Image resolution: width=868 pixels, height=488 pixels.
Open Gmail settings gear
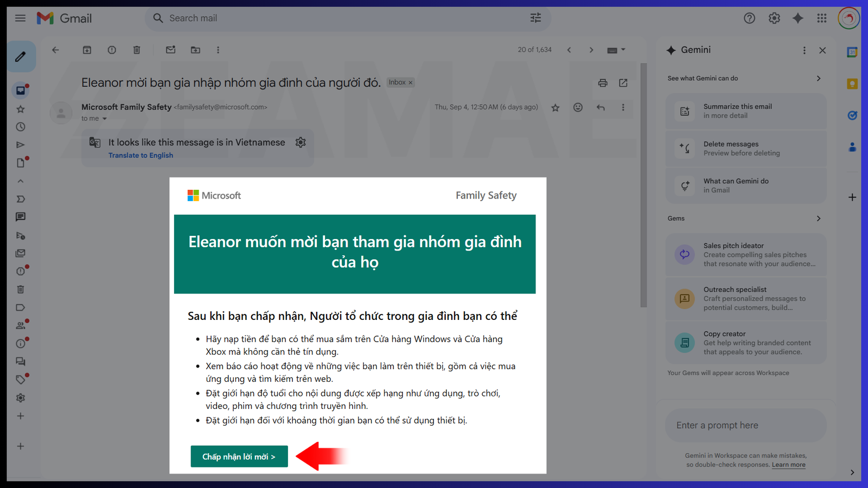(x=774, y=18)
